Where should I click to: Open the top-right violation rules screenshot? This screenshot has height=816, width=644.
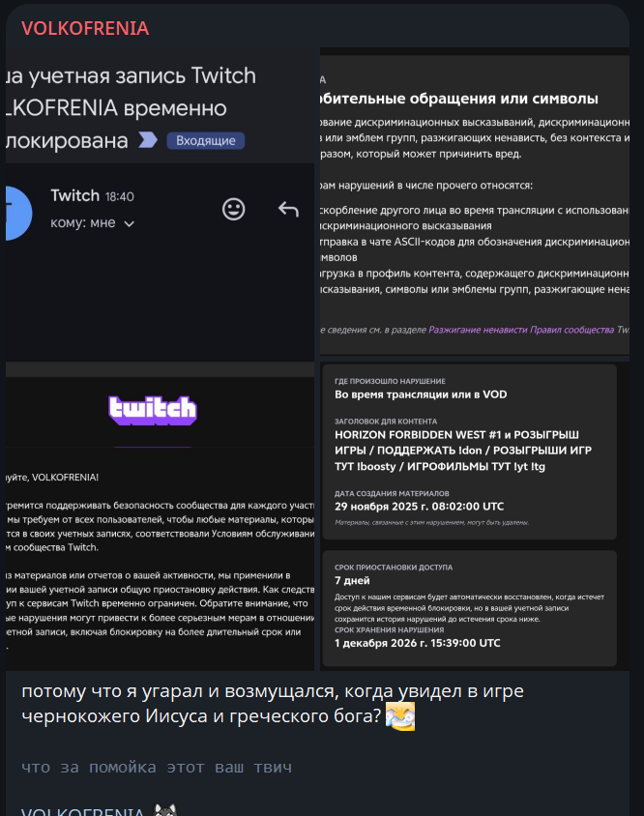pos(475,203)
